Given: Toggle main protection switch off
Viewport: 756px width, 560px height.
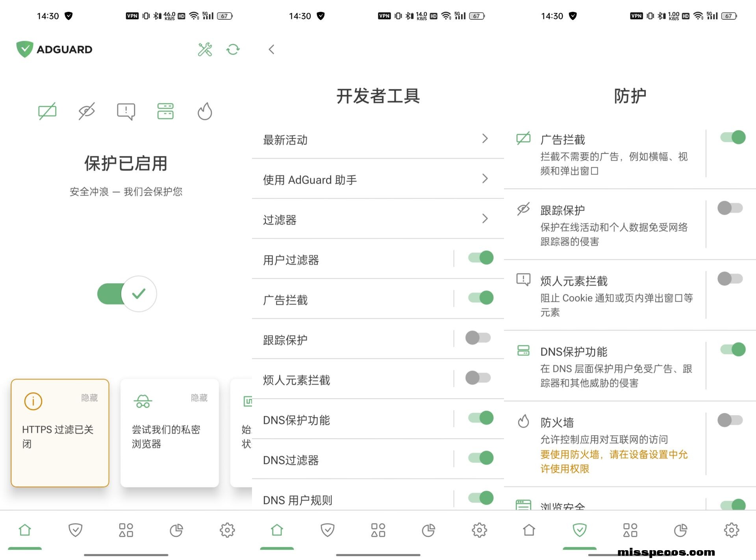Looking at the screenshot, I should pyautogui.click(x=127, y=294).
